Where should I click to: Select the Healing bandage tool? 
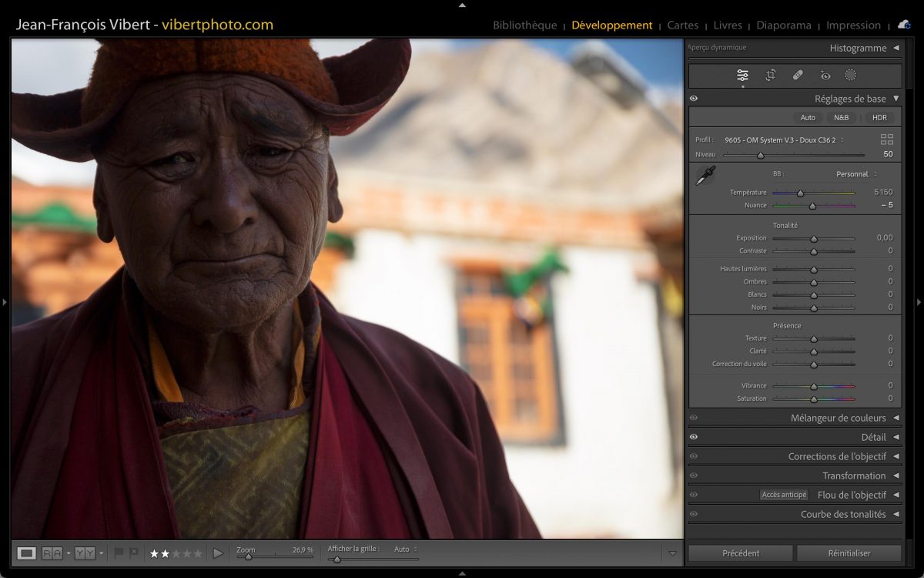[798, 76]
